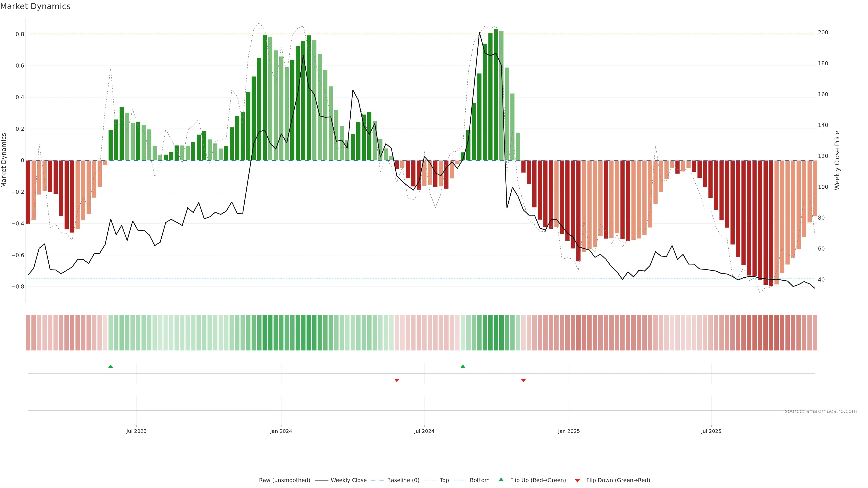Image resolution: width=868 pixels, height=488 pixels.
Task: Click the Jan 2025 x-axis label
Action: 569,432
